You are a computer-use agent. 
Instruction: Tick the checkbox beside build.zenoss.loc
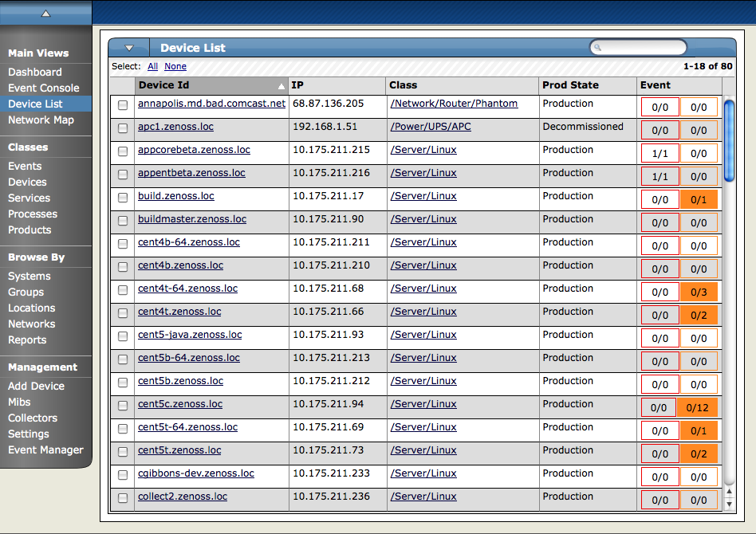coord(123,198)
